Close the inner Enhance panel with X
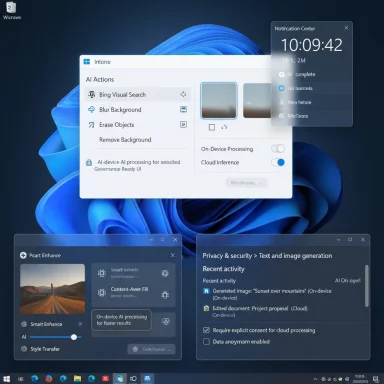 click(x=173, y=255)
